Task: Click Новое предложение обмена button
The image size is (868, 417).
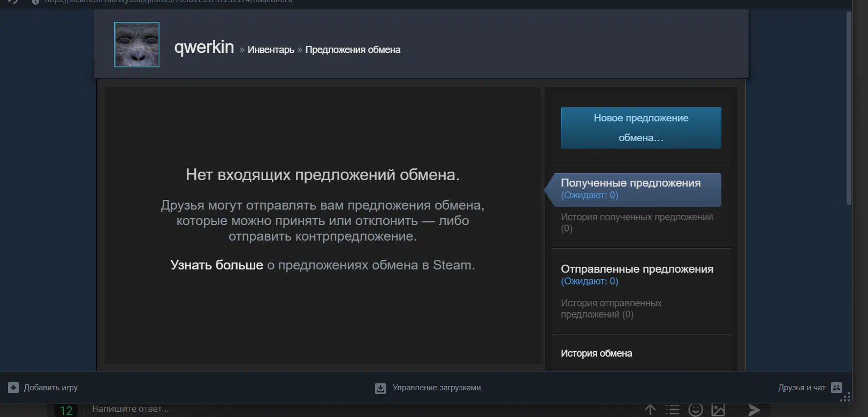Action: 641,128
